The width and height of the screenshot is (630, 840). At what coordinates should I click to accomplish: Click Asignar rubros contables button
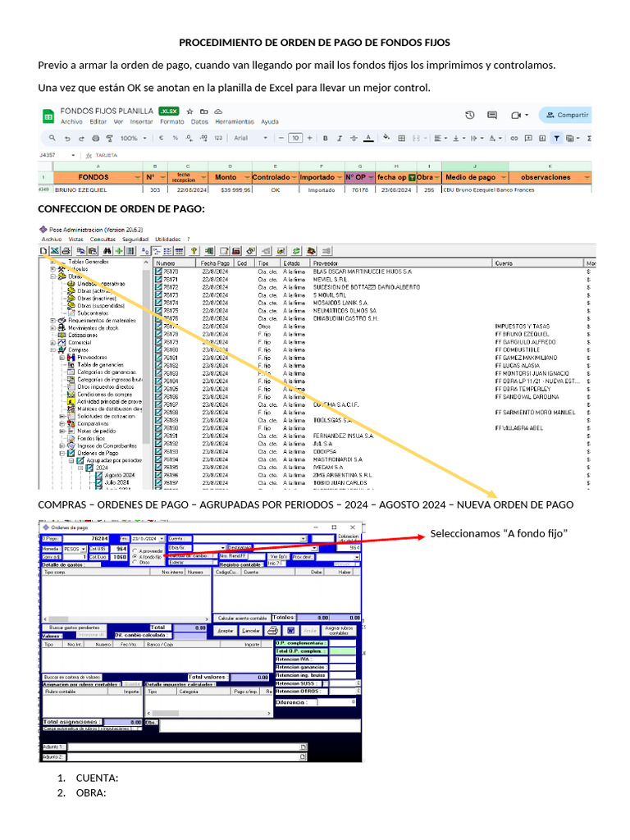click(x=339, y=631)
